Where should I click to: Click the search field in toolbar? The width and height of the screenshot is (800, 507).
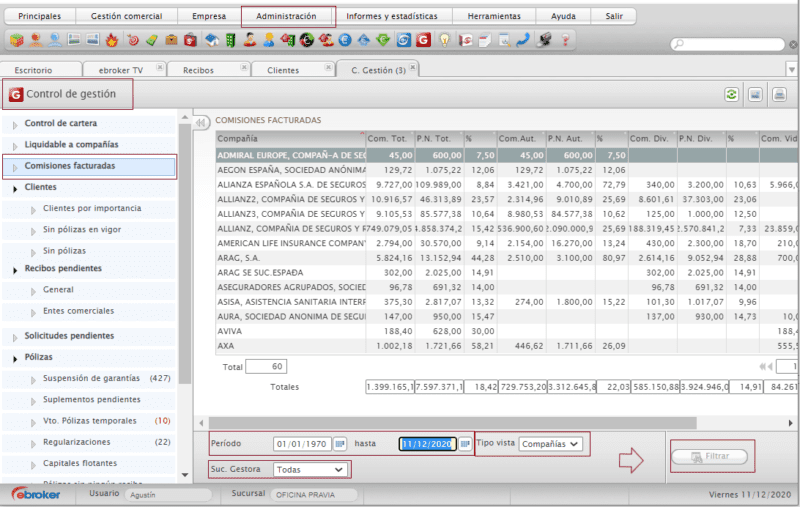point(728,44)
